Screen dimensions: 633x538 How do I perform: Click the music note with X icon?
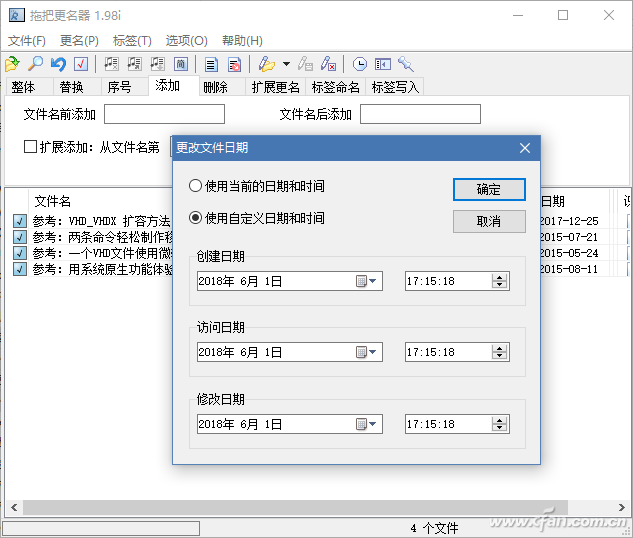coord(111,64)
